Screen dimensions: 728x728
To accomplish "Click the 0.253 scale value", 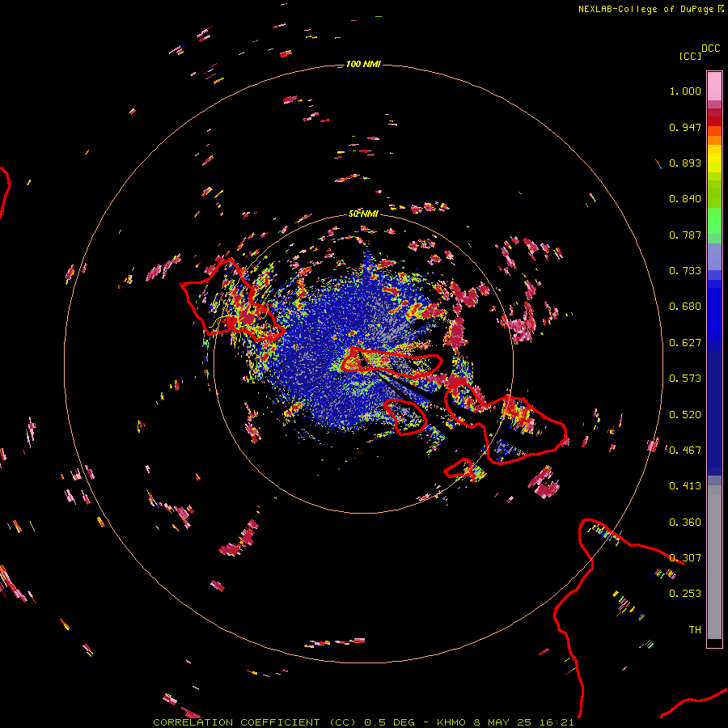I will click(685, 594).
